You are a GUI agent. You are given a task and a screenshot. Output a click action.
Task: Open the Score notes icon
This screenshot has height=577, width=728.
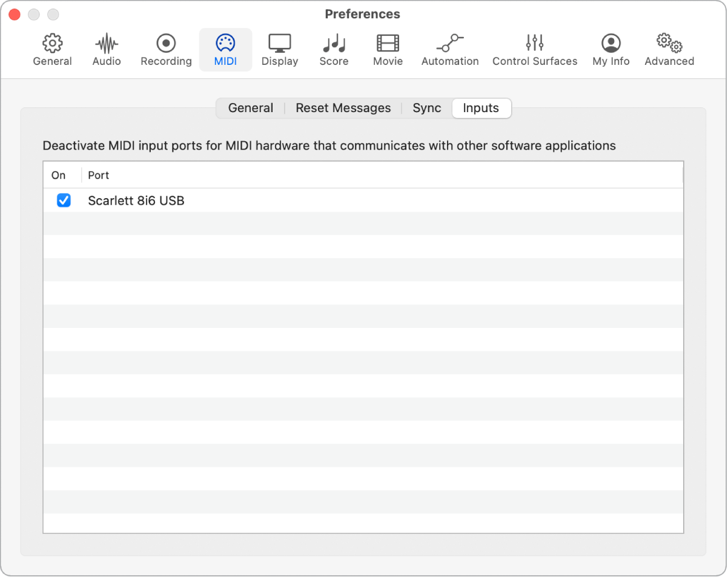334,44
